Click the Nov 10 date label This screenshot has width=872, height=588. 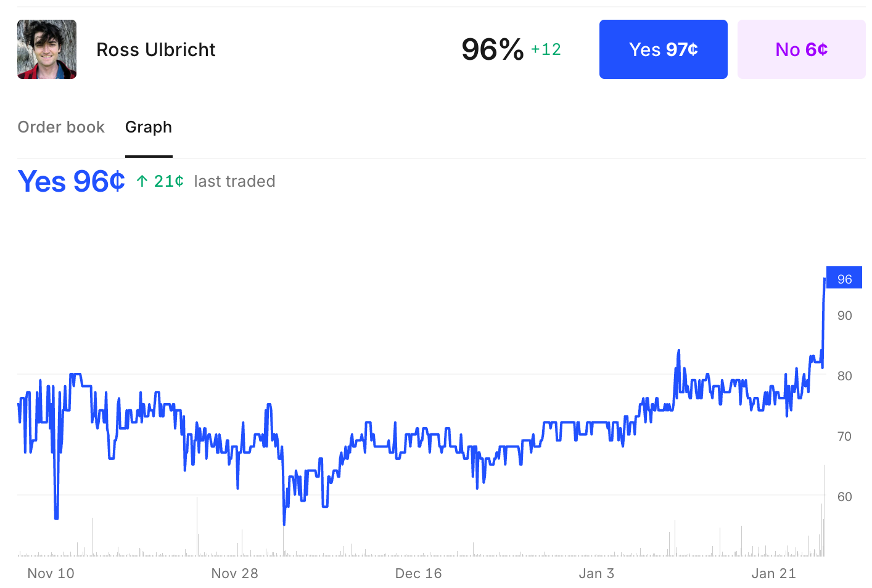click(x=50, y=573)
